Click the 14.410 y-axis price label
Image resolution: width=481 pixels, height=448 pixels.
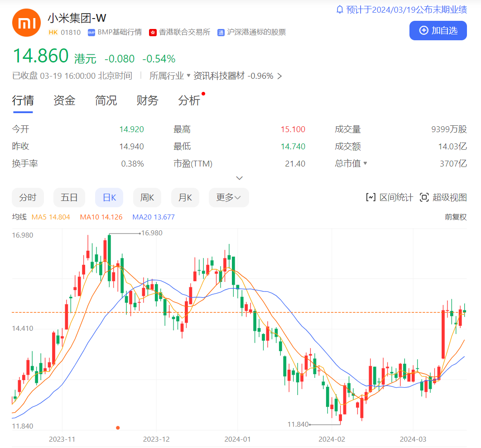coord(22,329)
